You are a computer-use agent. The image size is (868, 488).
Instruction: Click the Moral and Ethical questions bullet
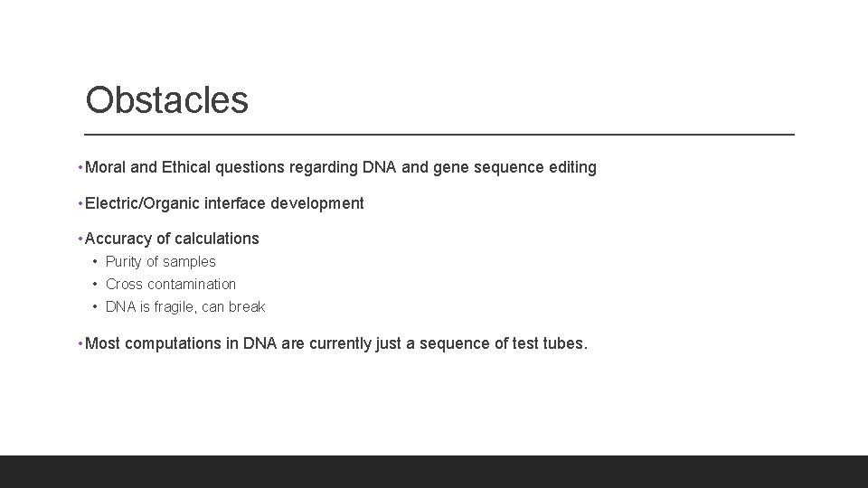340,167
